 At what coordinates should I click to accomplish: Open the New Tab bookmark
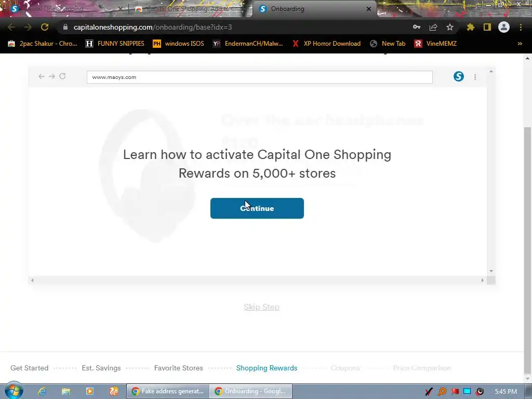click(x=388, y=44)
